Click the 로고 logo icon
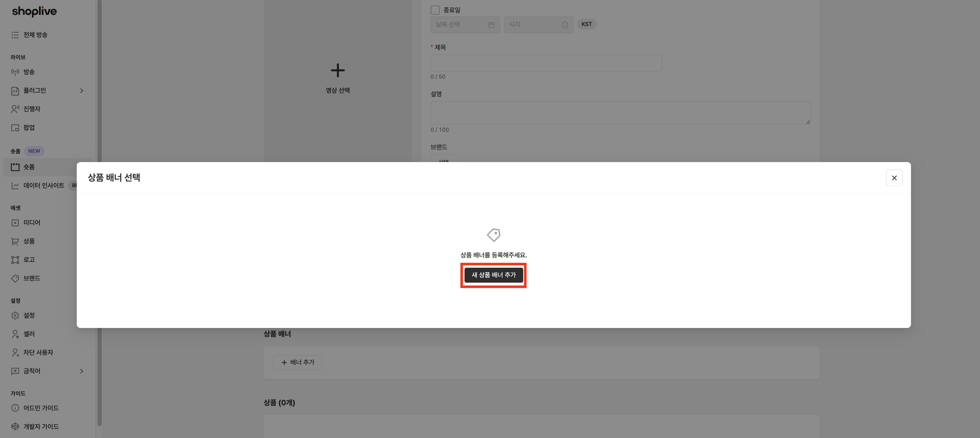This screenshot has height=438, width=980. (15, 260)
